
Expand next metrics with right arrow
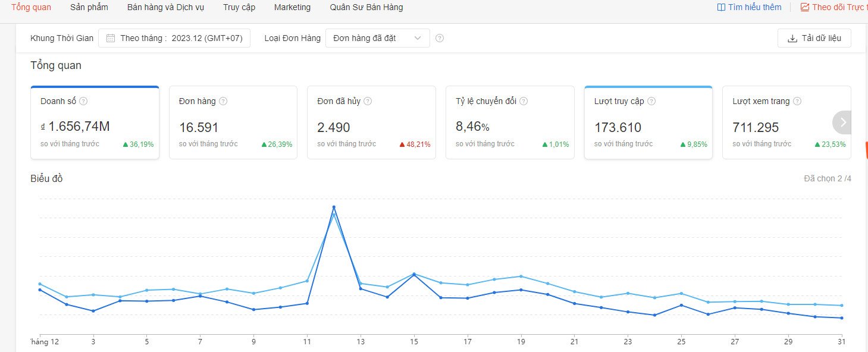[x=842, y=122]
